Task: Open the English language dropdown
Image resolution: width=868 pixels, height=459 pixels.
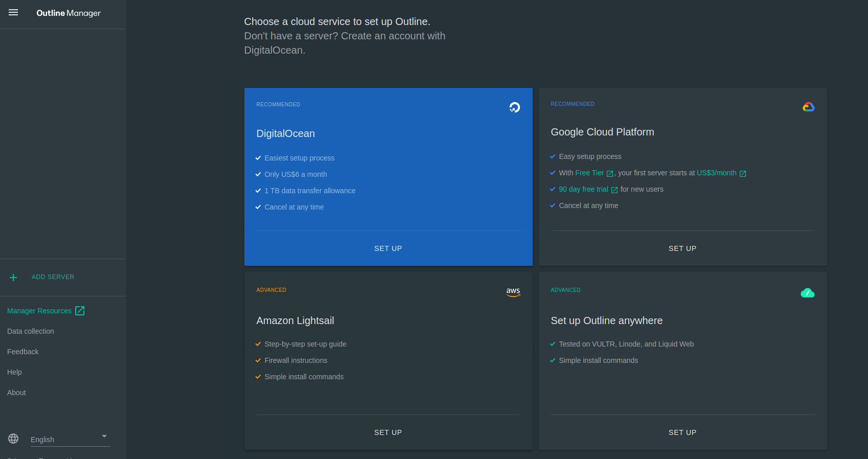Action: click(x=64, y=439)
